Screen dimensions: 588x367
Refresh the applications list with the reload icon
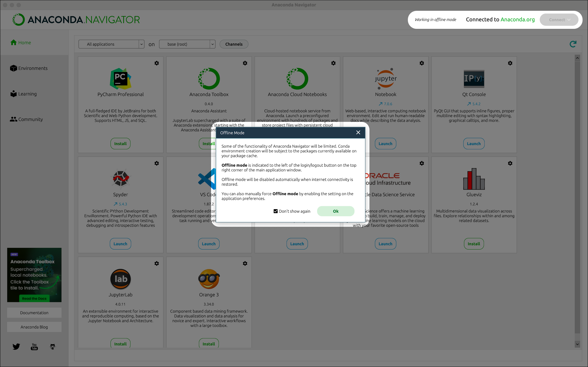pyautogui.click(x=573, y=44)
